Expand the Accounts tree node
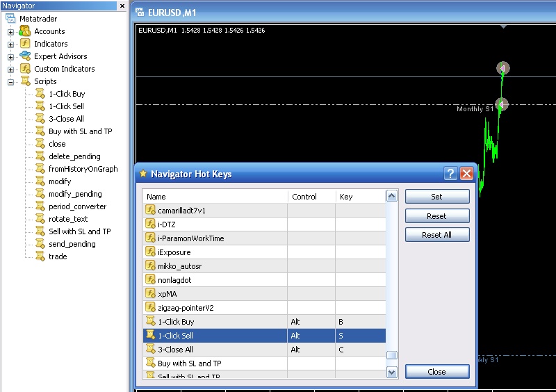This screenshot has height=392, width=556. [x=10, y=32]
